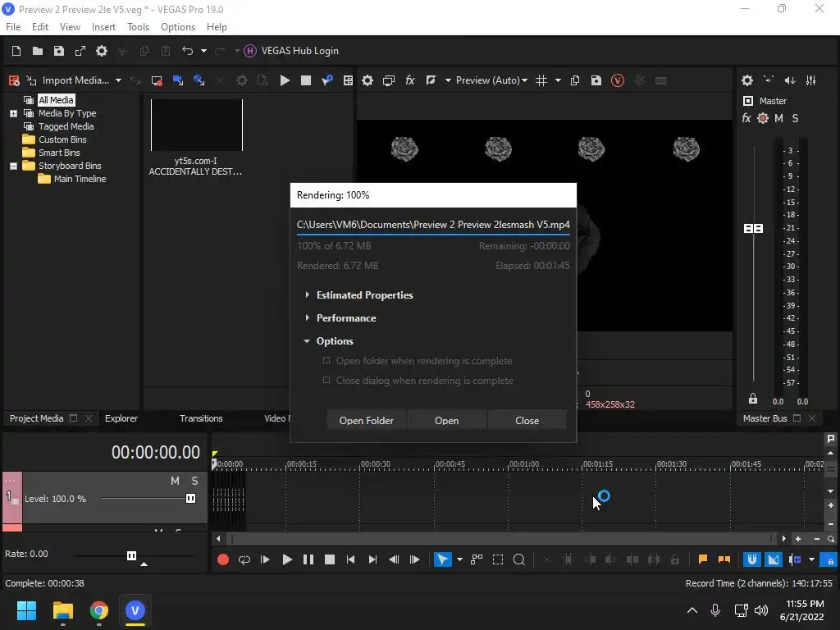The height and width of the screenshot is (630, 840).
Task: Select Main Timeline bin
Action: click(80, 179)
